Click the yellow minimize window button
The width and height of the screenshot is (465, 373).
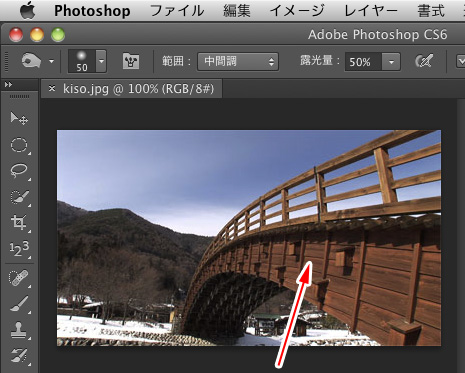pos(37,35)
